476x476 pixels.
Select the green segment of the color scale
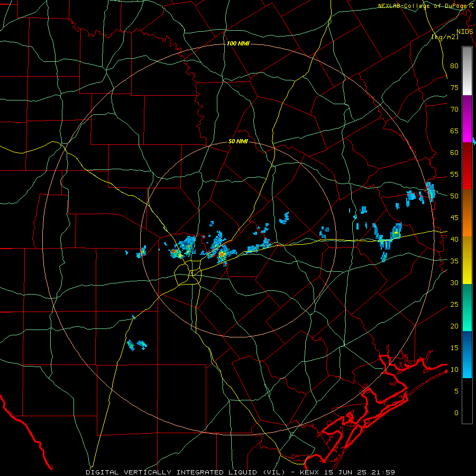click(467, 307)
